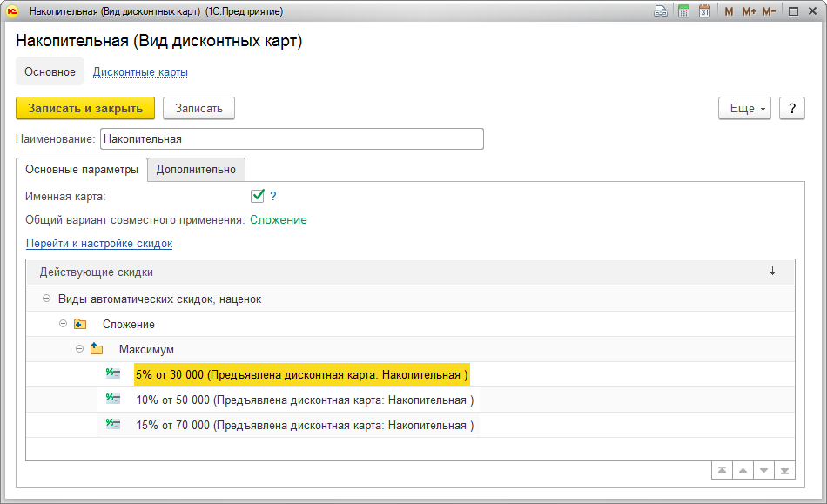Image resolution: width=827 pixels, height=504 pixels.
Task: Switch to the Дополнительно tab
Action: [197, 170]
